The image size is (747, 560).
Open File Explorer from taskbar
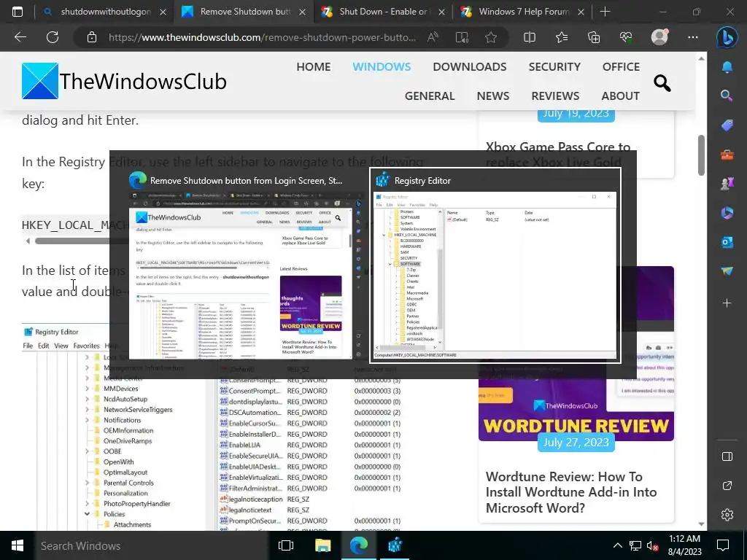click(x=323, y=545)
